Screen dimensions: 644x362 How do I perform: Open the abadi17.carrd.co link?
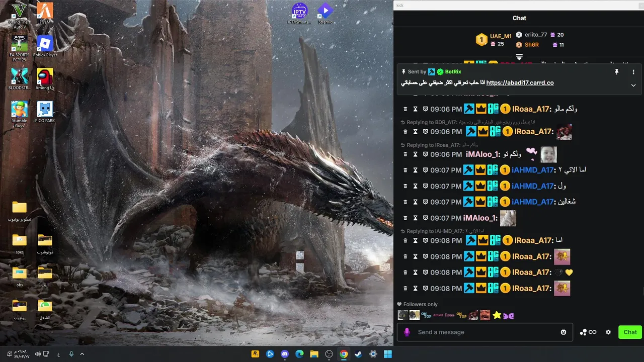pos(520,83)
